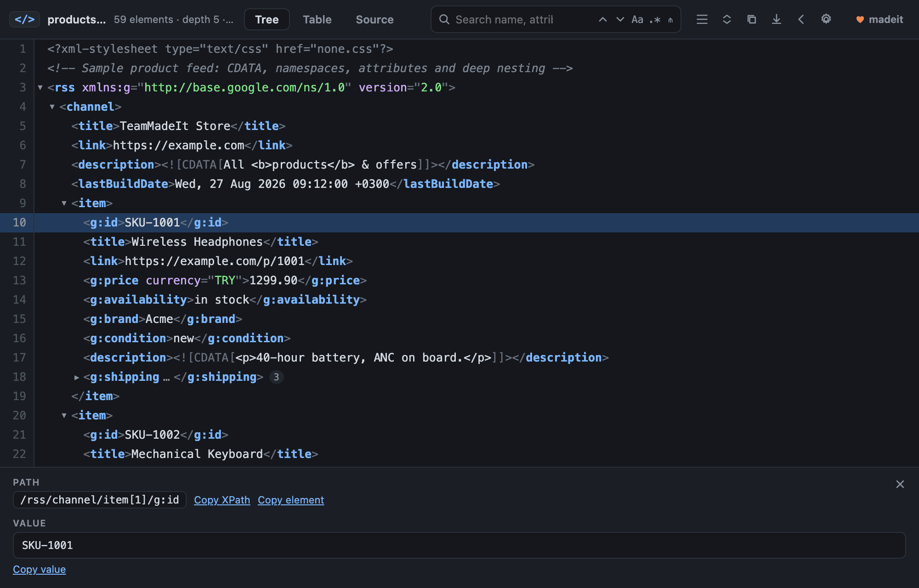919x588 pixels.
Task: Switch to the Table view tab
Action: pyautogui.click(x=317, y=19)
